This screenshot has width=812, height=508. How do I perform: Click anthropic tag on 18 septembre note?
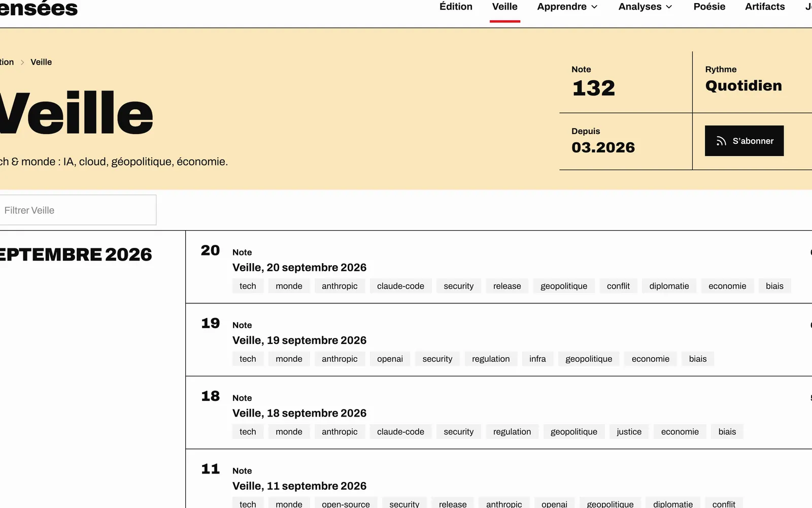click(340, 431)
